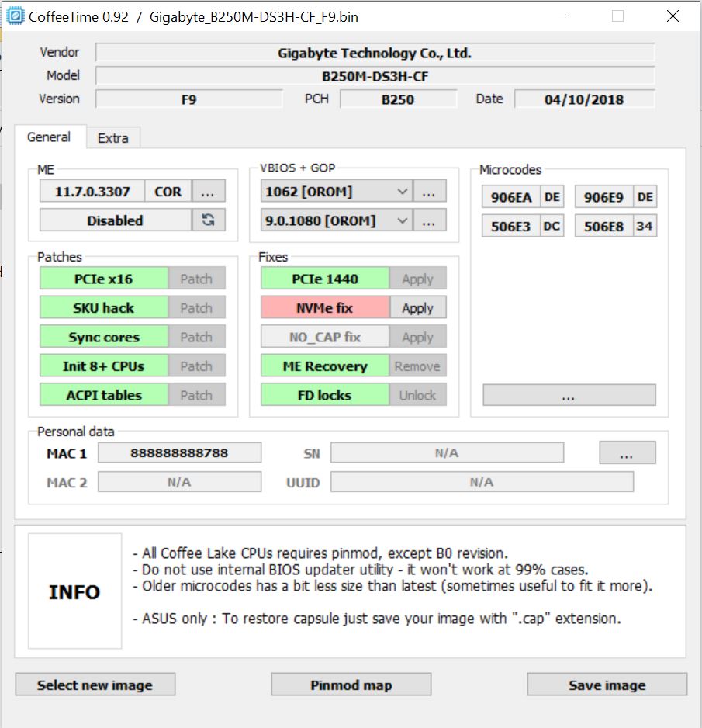Click the SKU hack patch label
702x728 pixels.
104,307
